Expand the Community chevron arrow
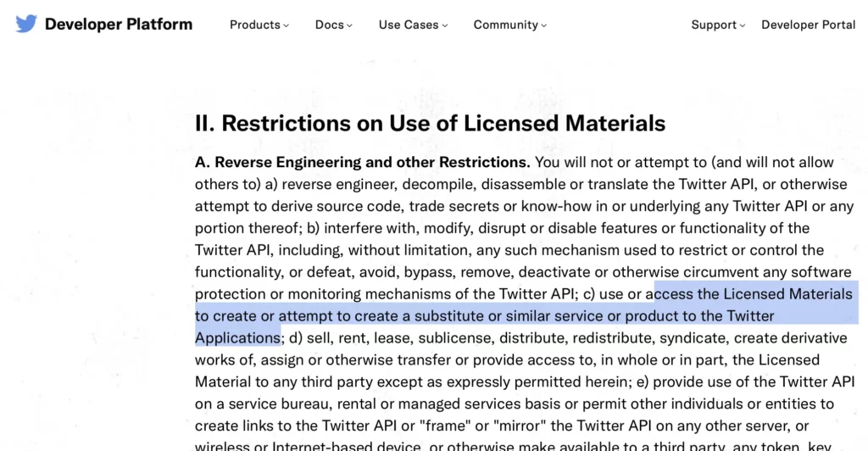This screenshot has width=868, height=451. [543, 25]
